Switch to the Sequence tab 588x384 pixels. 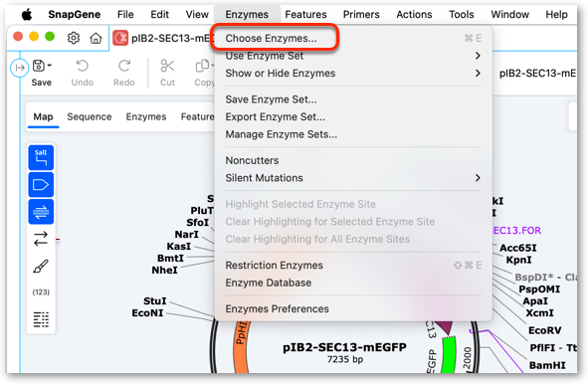click(x=90, y=116)
